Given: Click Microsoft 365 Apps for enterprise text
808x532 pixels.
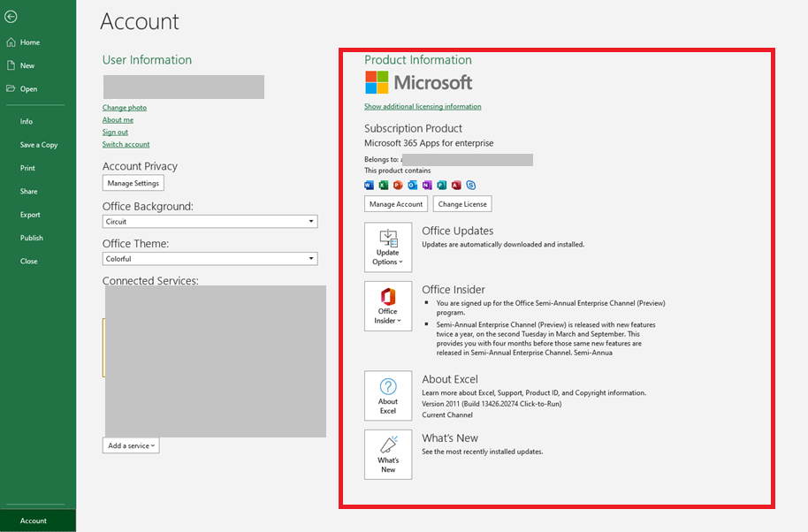Looking at the screenshot, I should tap(429, 143).
